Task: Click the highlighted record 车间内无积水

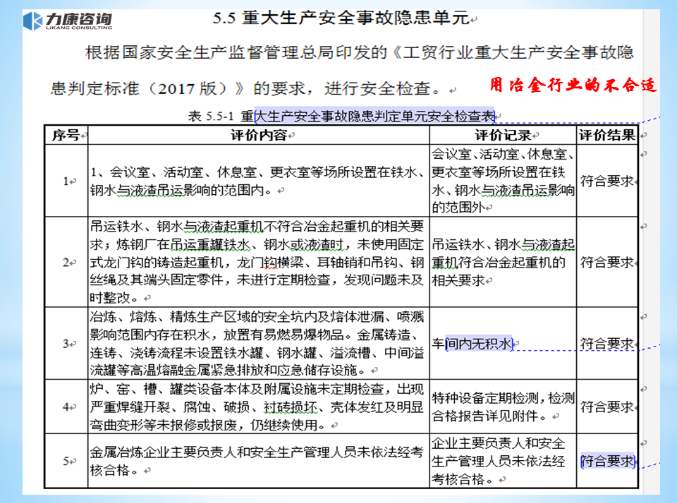Action: click(473, 344)
